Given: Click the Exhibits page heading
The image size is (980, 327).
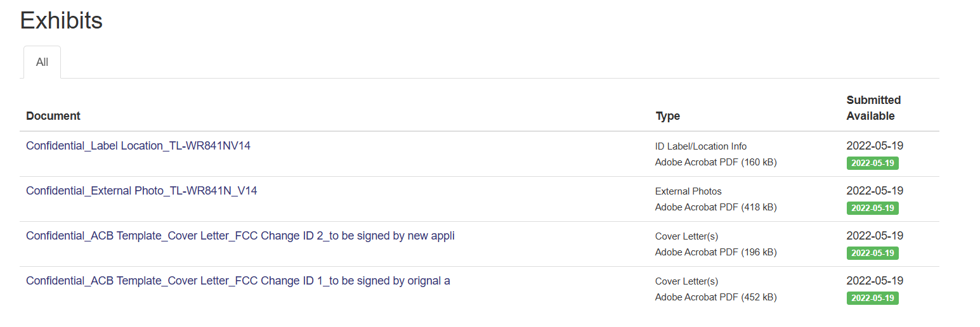Looking at the screenshot, I should 61,20.
